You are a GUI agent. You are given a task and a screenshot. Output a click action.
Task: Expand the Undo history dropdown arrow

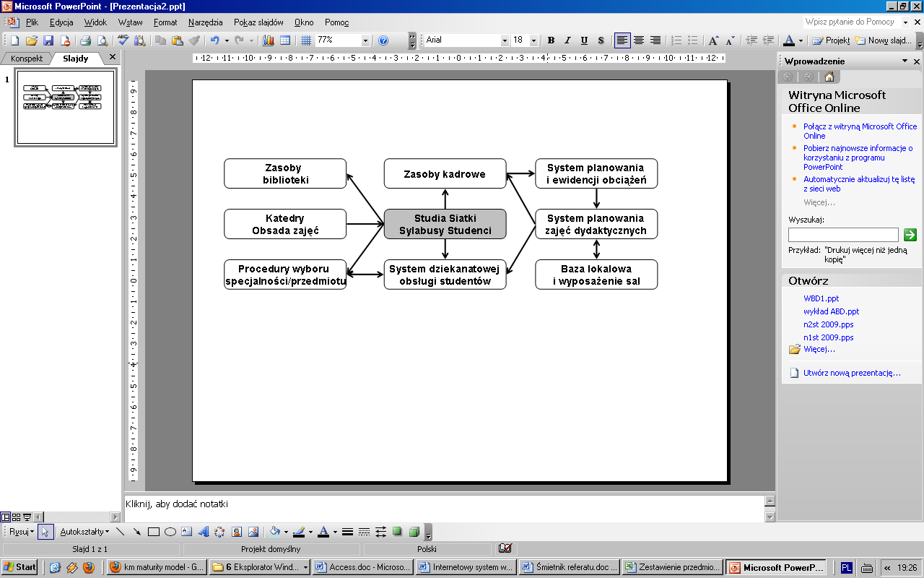click(x=226, y=40)
